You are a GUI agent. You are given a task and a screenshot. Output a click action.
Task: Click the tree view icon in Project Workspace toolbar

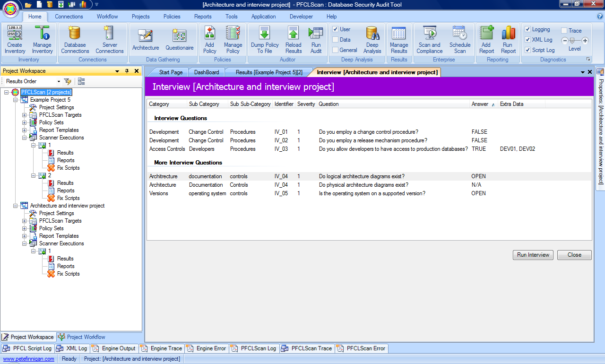point(81,81)
